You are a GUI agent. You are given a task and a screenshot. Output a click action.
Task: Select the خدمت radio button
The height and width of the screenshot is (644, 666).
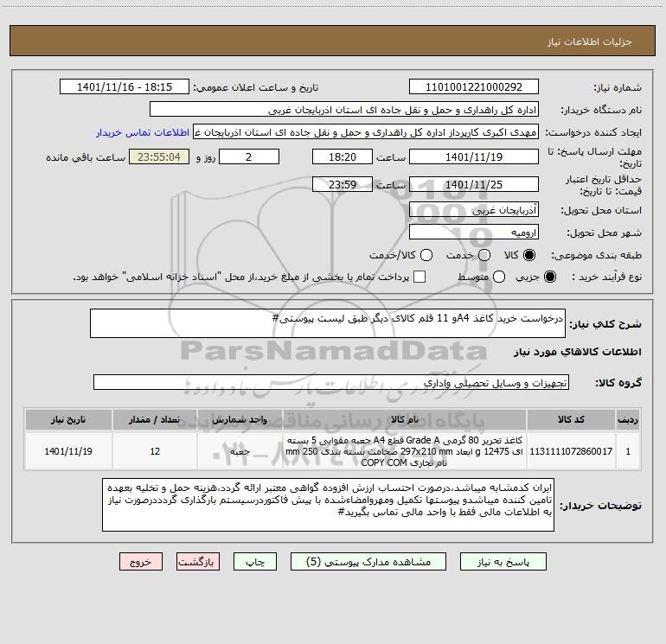(x=484, y=255)
